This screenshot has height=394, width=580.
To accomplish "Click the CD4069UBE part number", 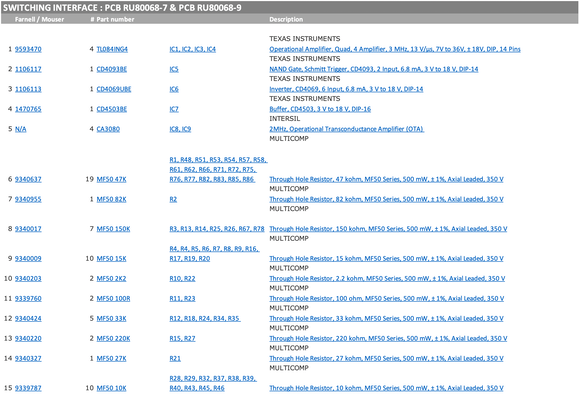I will [114, 89].
